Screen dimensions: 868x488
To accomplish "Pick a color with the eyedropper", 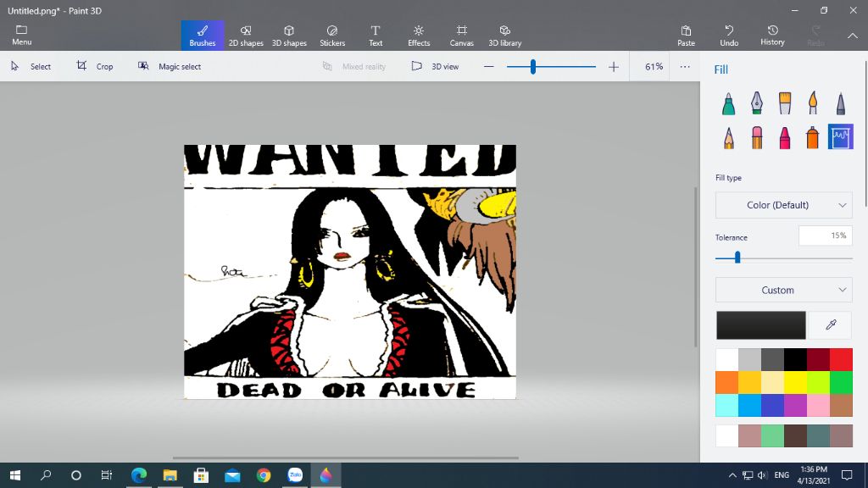I will [x=831, y=324].
